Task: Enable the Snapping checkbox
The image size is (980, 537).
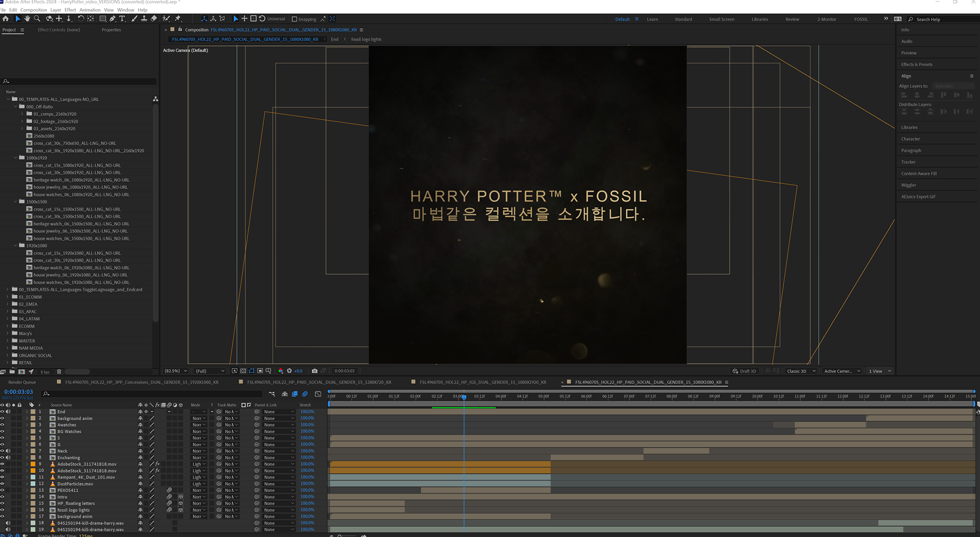Action: [294, 19]
